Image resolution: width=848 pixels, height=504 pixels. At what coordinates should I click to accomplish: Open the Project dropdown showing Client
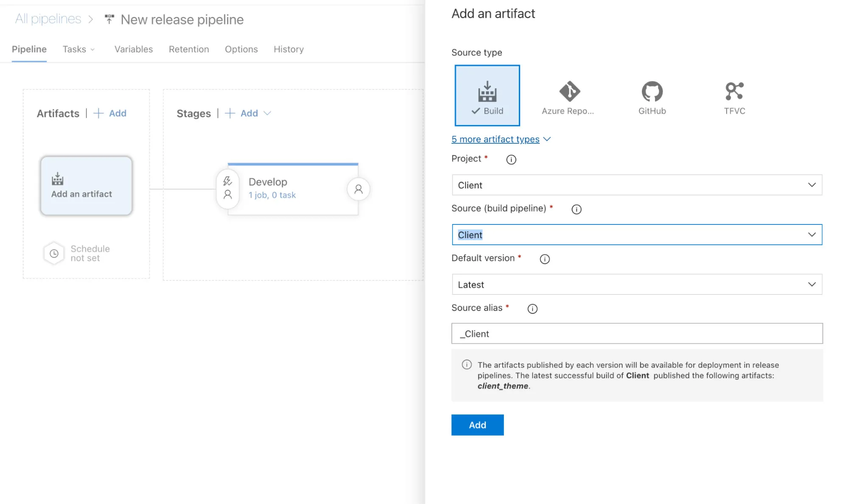pyautogui.click(x=636, y=185)
